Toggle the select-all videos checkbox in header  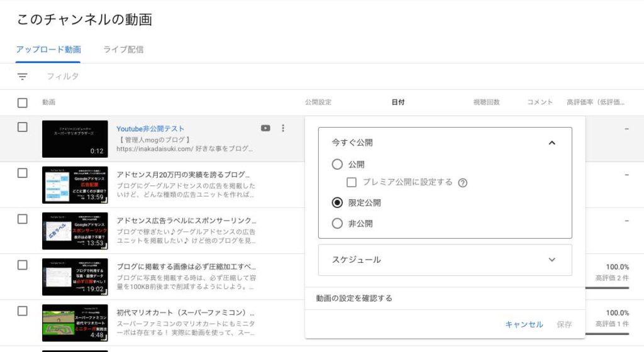[x=23, y=102]
